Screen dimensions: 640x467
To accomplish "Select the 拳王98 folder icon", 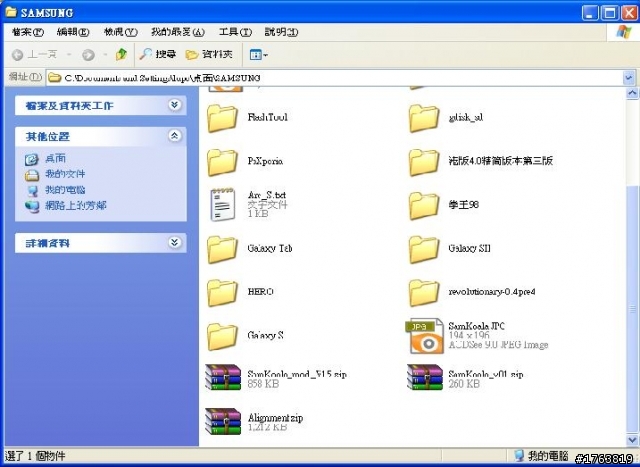I will click(x=424, y=205).
